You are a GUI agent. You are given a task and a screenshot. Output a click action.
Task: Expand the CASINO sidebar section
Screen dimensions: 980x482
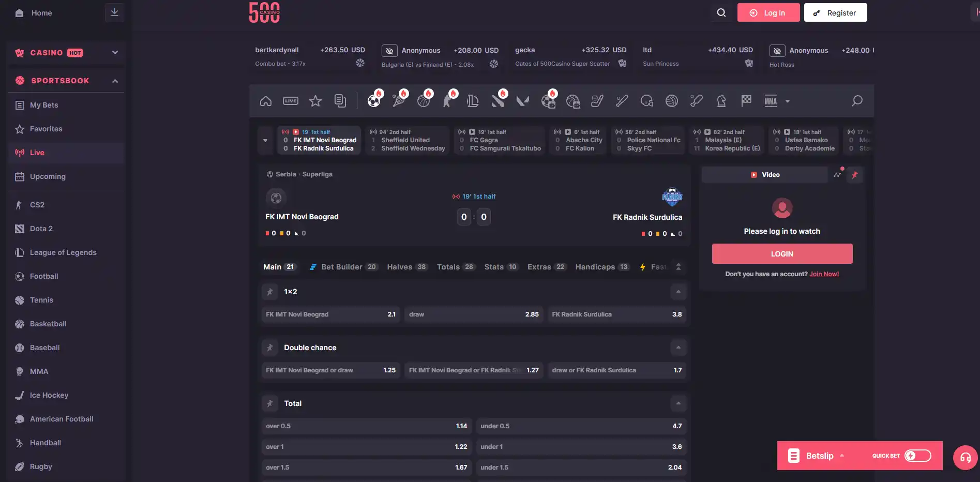(x=115, y=53)
